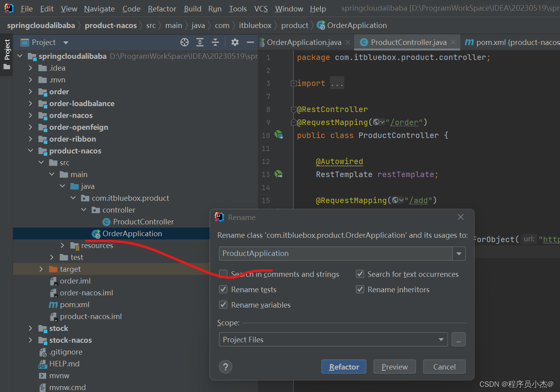Click the Preview button
Viewport: 560px width, 392px height.
394,367
